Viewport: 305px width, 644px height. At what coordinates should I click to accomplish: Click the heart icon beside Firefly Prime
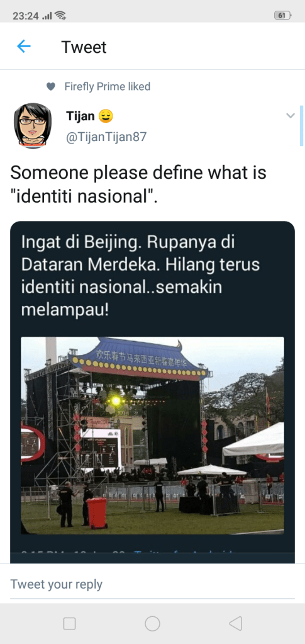(50, 87)
